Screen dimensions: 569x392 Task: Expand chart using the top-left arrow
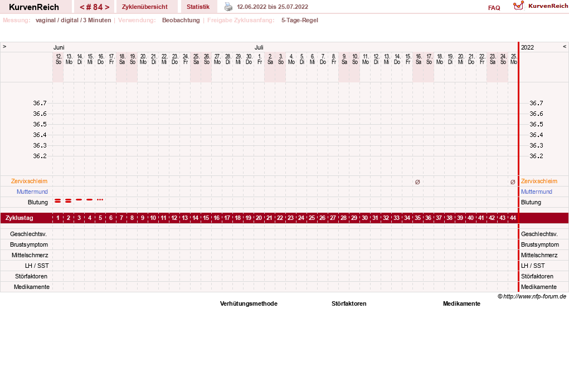pos(4,46)
